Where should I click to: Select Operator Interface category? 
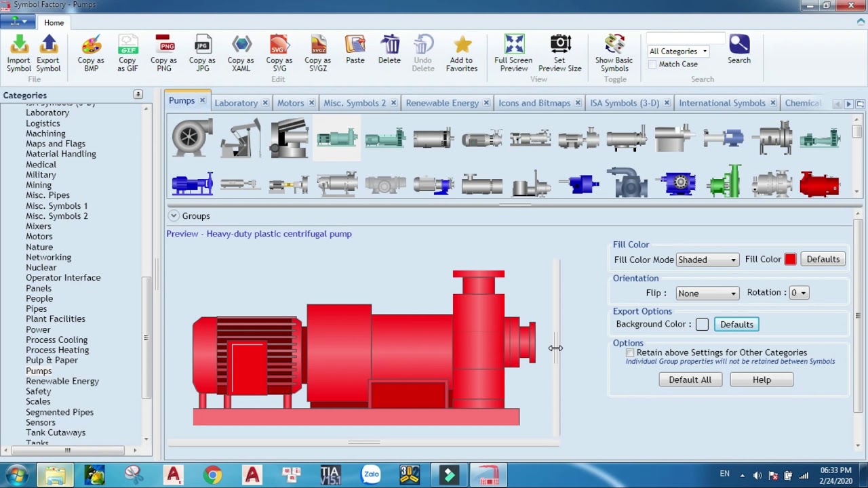point(63,278)
